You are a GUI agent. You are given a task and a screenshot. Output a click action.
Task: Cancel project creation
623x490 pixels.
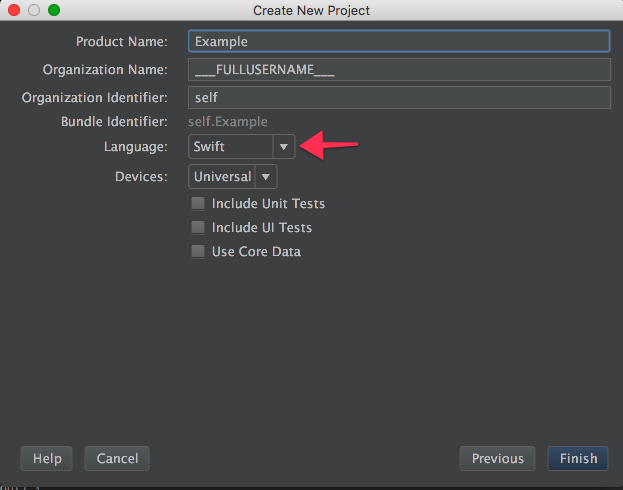117,459
